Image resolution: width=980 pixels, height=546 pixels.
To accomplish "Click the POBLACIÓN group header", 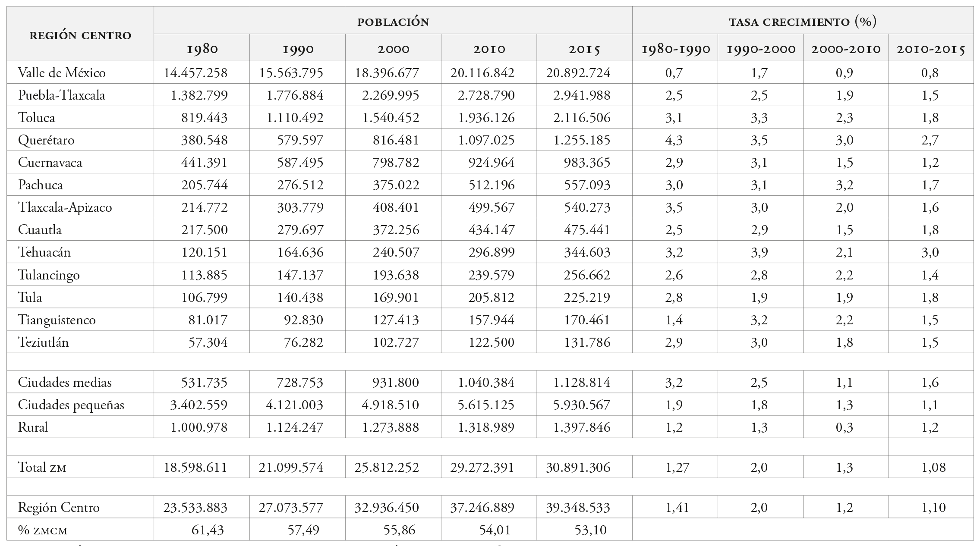I will coord(393,22).
